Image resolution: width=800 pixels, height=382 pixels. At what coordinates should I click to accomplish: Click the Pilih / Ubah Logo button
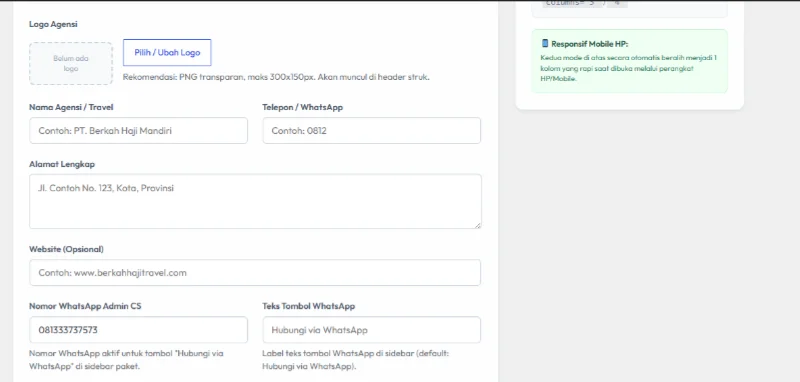pos(167,53)
